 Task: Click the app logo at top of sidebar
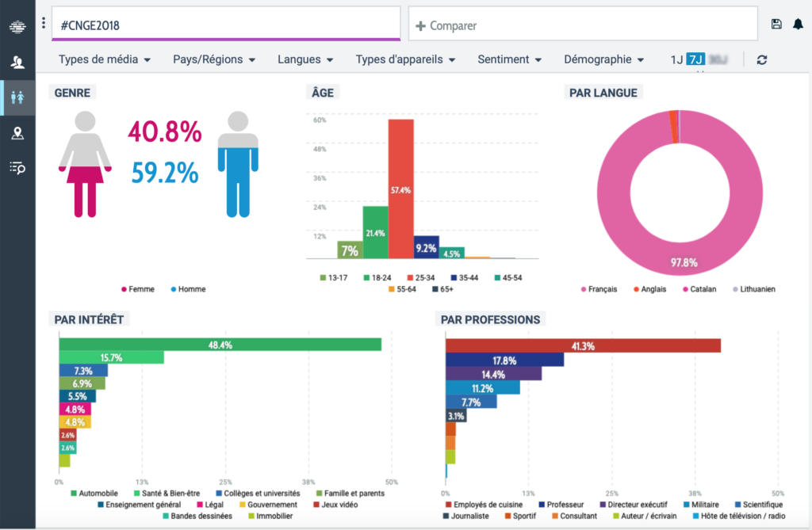coord(17,26)
